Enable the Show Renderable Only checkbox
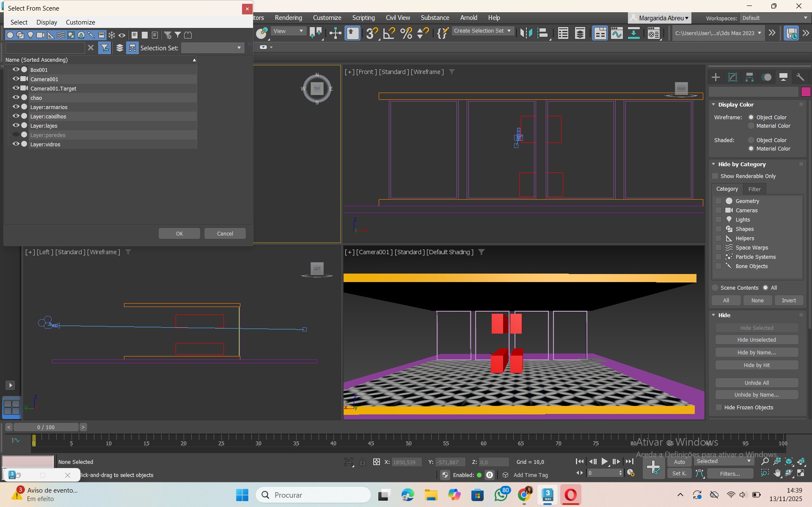Viewport: 812px width, 507px height. coord(716,176)
